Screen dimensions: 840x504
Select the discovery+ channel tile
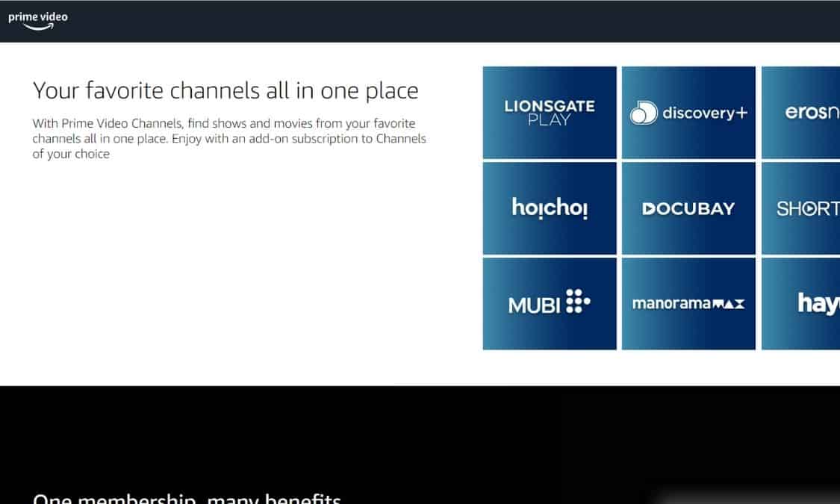(688, 113)
